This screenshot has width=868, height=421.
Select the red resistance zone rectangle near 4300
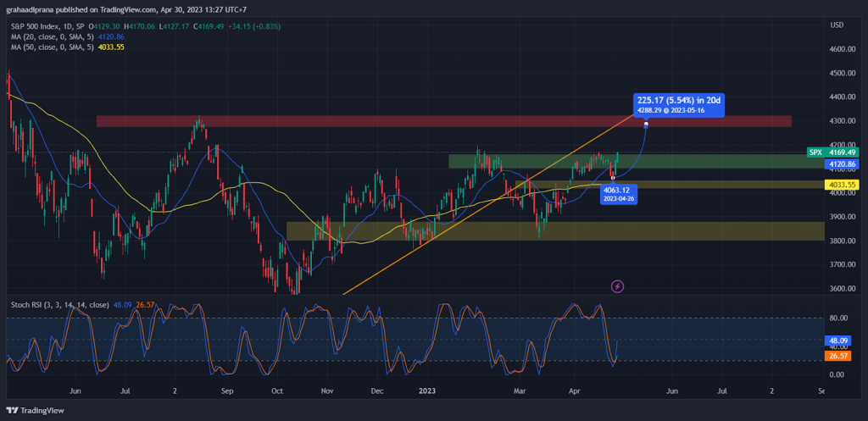click(444, 121)
